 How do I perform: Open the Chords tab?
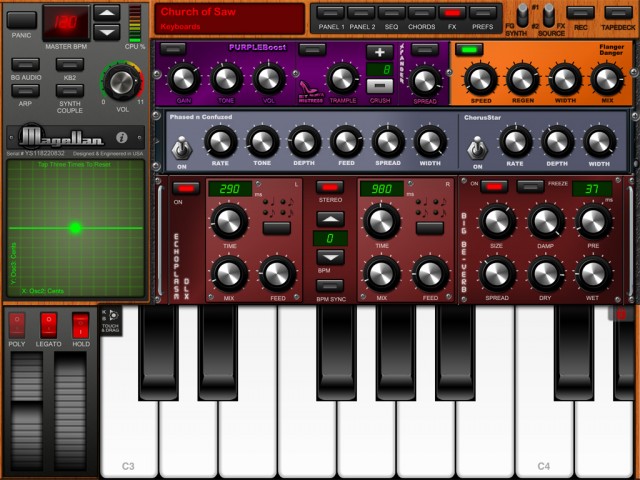pyautogui.click(x=422, y=13)
